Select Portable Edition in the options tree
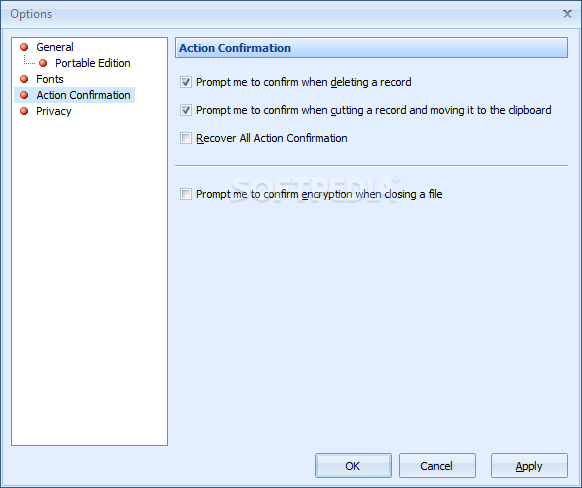This screenshot has height=488, width=582. pos(92,63)
